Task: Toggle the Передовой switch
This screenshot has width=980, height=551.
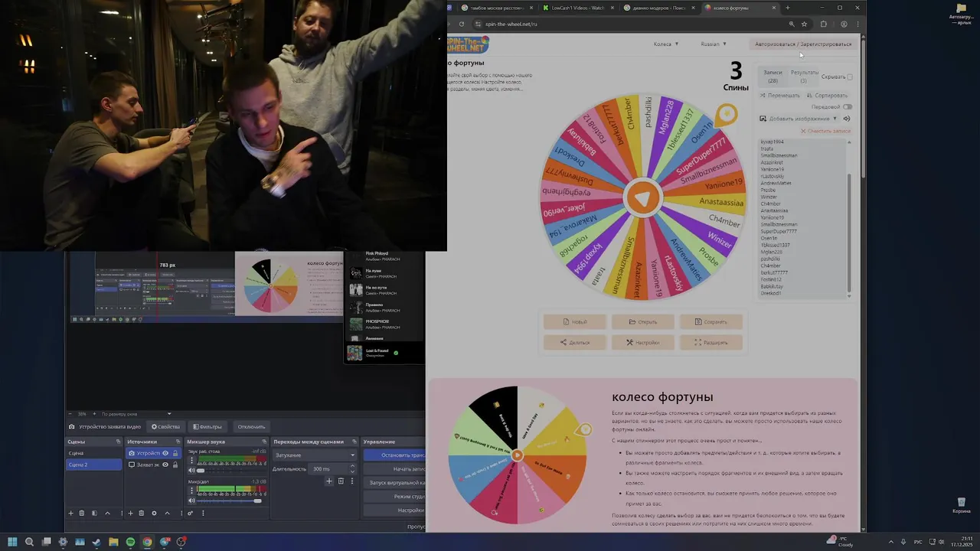Action: click(847, 107)
